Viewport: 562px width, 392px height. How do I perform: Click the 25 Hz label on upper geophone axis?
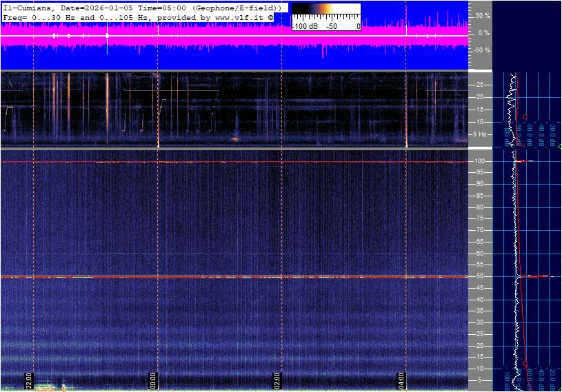click(480, 85)
